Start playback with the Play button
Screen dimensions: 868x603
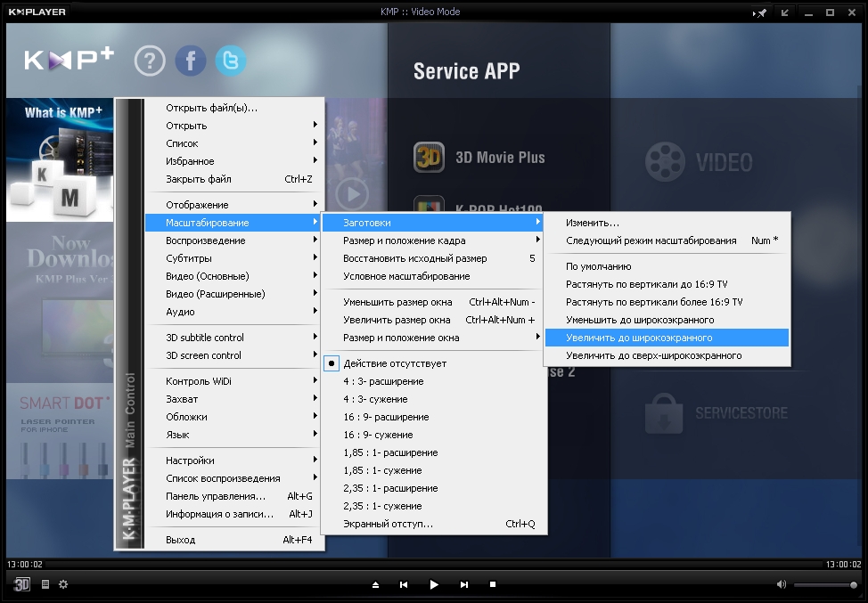pos(434,585)
